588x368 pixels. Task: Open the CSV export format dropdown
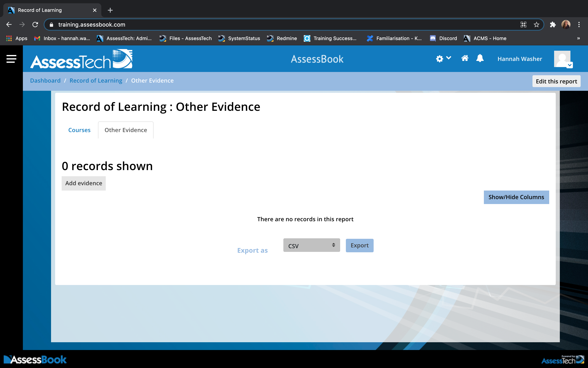pyautogui.click(x=312, y=245)
